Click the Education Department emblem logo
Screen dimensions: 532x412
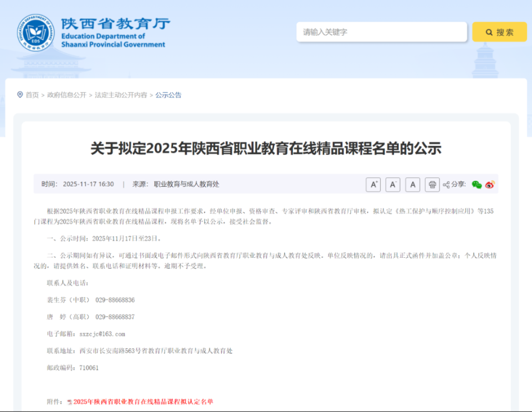pos(34,33)
